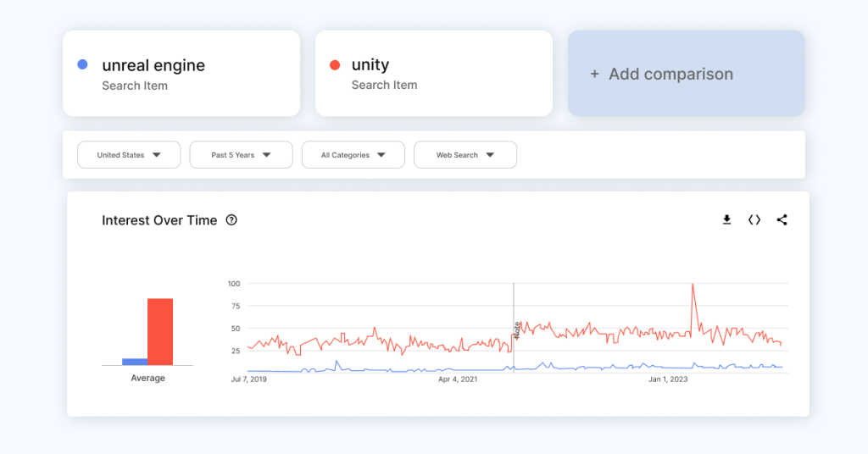The height and width of the screenshot is (454, 868).
Task: Click the Note marker on the chart
Action: coord(516,330)
